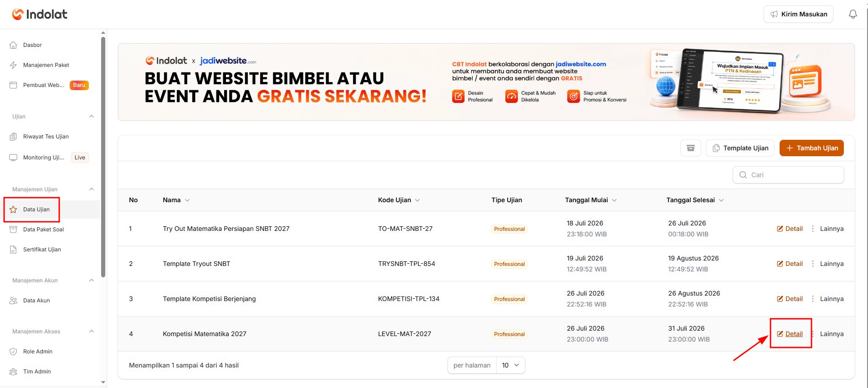
Task: Click LEVEL-MAT-2027 exam code
Action: (x=405, y=334)
